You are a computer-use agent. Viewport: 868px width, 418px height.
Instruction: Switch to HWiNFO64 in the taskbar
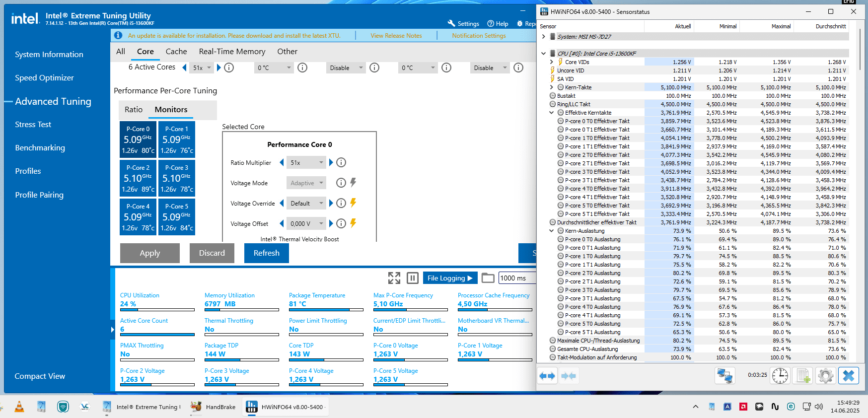coord(287,407)
